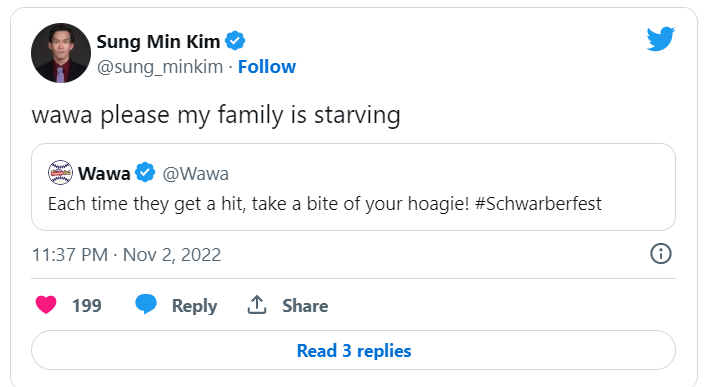The image size is (704, 387).
Task: Click Wawa's verified checkmark badge
Action: point(145,172)
